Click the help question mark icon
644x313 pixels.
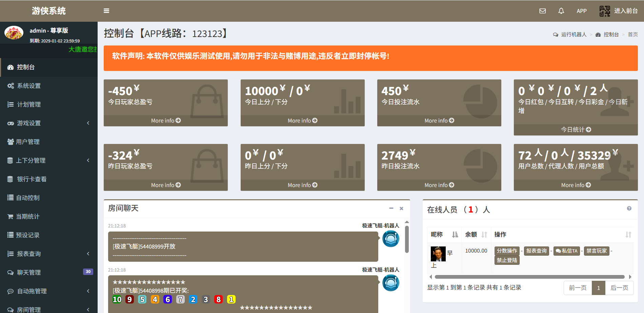[x=629, y=208]
